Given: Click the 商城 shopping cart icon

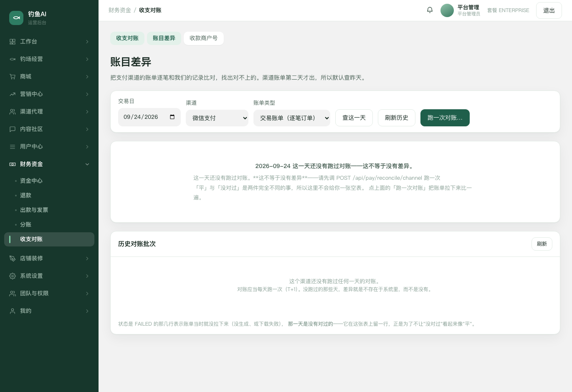Looking at the screenshot, I should [13, 77].
